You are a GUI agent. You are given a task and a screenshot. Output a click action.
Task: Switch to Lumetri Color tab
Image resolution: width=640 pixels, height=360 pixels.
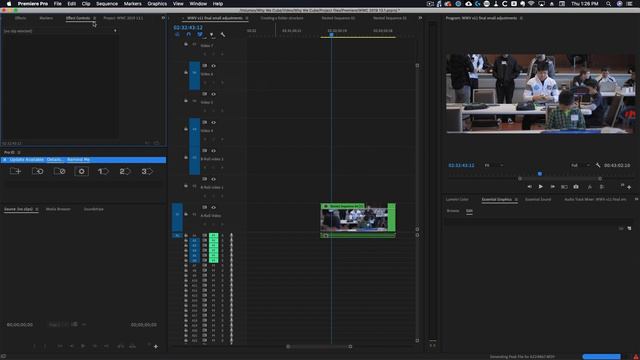click(x=457, y=200)
